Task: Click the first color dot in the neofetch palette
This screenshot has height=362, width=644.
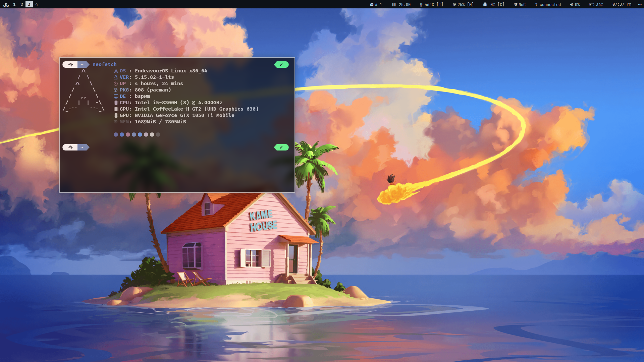Action: click(116, 135)
